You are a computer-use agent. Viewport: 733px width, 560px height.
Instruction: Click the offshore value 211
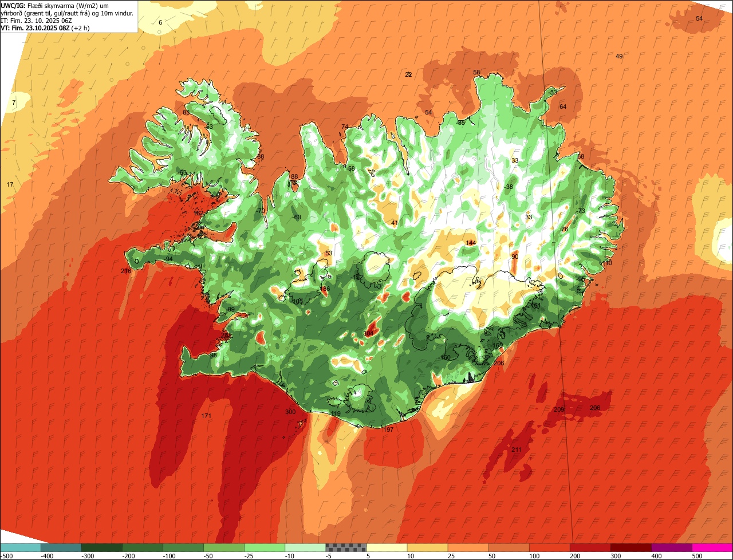click(517, 449)
